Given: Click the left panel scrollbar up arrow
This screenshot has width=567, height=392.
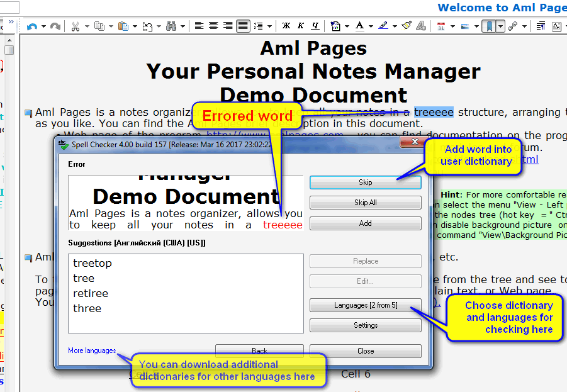Looking at the screenshot, I should pos(9,40).
